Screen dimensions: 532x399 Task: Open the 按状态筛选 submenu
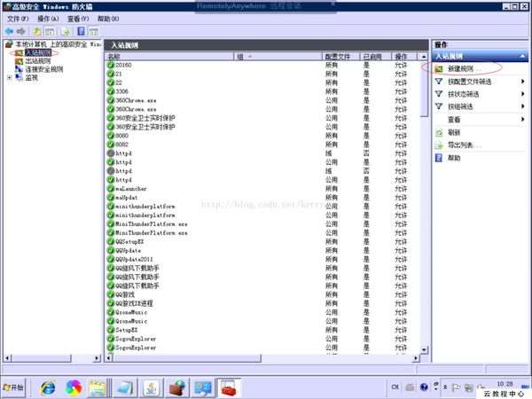[479, 94]
